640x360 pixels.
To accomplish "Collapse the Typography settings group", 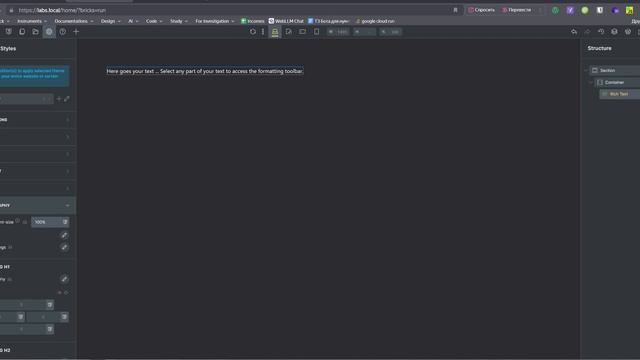I will click(x=38, y=205).
